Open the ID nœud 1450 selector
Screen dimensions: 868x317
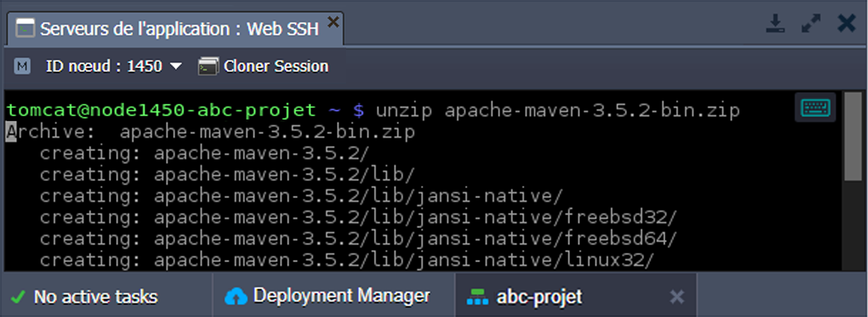(104, 66)
